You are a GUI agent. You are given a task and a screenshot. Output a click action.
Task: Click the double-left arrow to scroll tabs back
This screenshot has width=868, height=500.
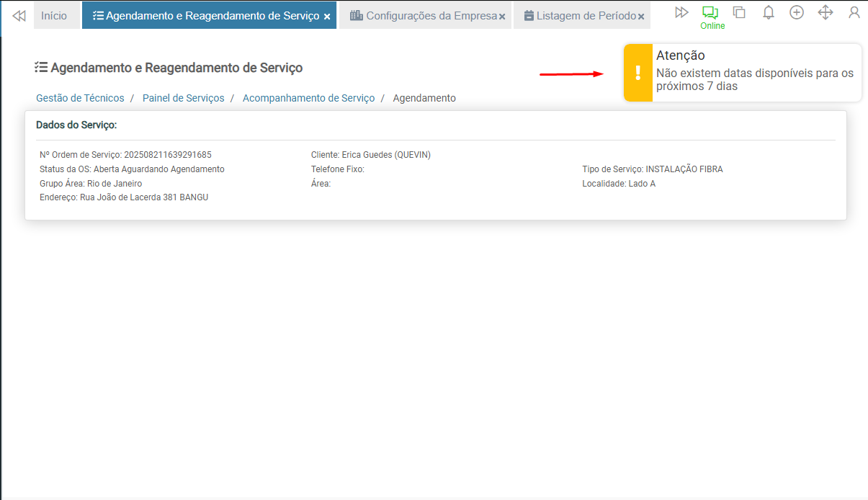[x=19, y=16]
